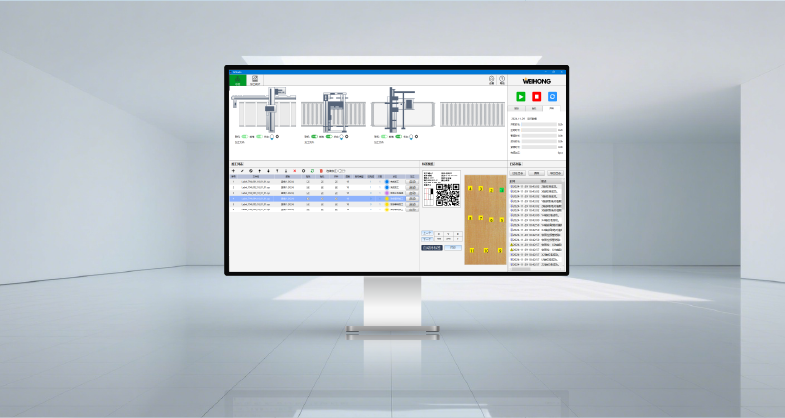The height and width of the screenshot is (418, 785).
Task: Click the help icon at top right
Action: coord(502,79)
